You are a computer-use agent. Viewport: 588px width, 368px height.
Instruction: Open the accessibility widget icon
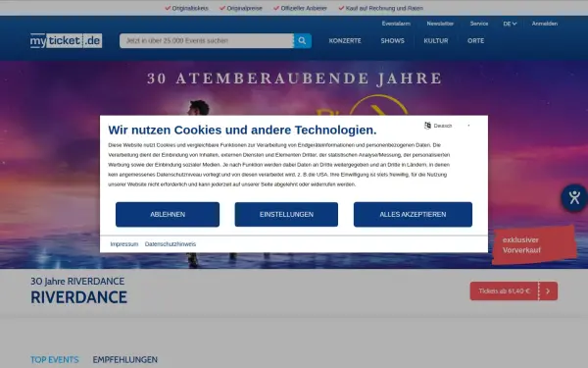(x=574, y=197)
